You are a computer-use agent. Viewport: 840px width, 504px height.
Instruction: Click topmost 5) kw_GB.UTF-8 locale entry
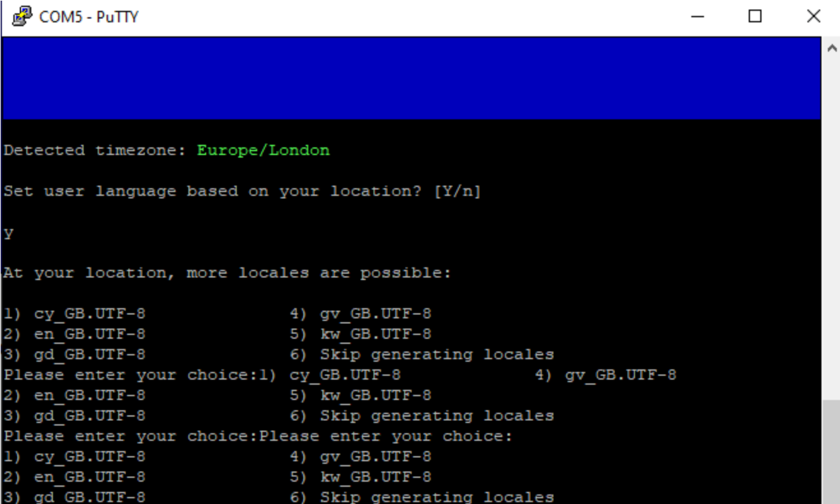360,334
